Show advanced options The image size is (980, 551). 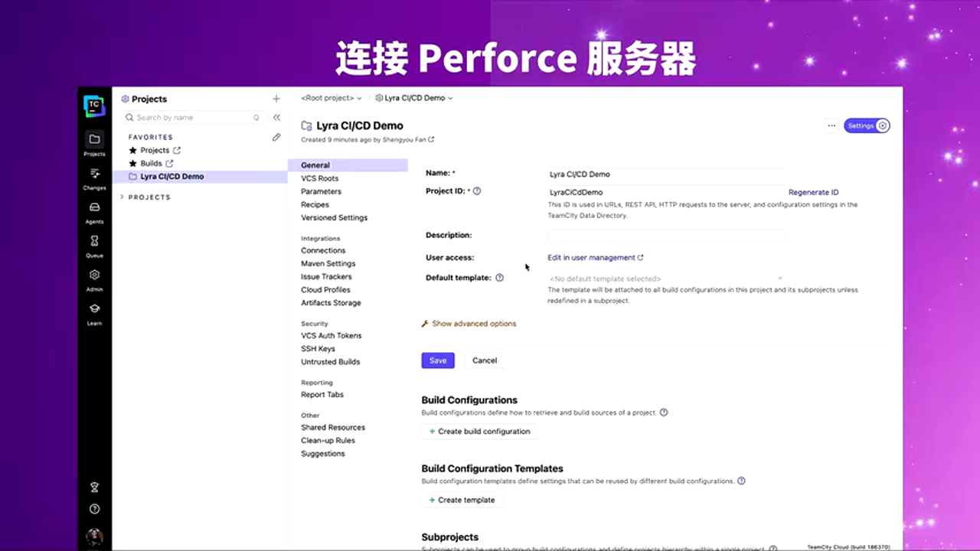click(474, 323)
